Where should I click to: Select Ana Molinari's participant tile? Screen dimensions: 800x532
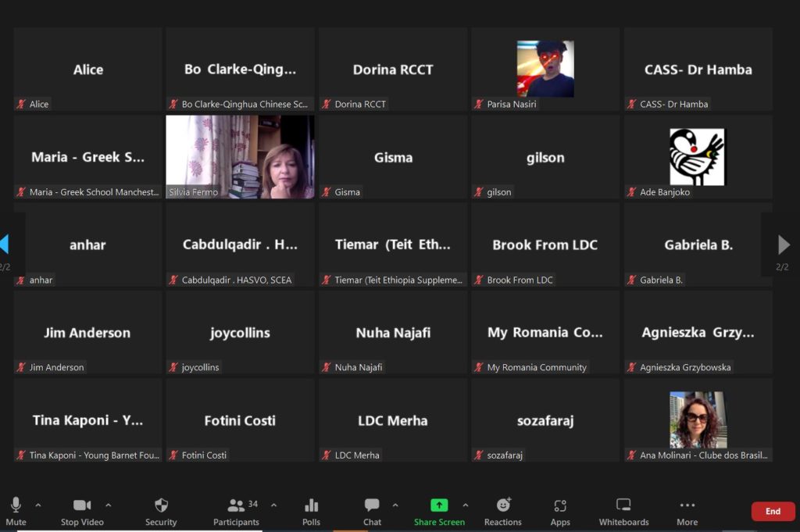[698, 420]
